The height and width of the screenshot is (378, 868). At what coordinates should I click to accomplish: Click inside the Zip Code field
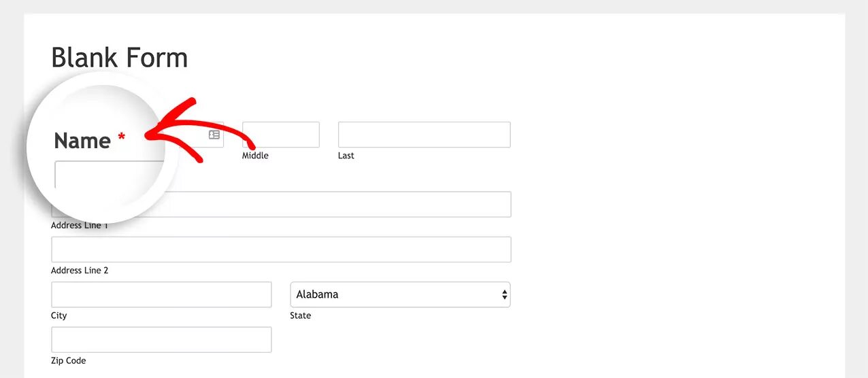tap(161, 340)
